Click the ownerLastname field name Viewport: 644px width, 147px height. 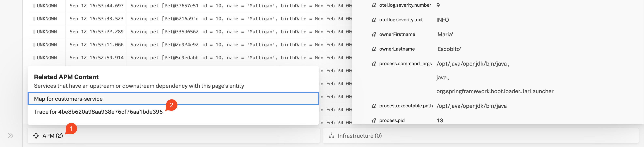(397, 49)
